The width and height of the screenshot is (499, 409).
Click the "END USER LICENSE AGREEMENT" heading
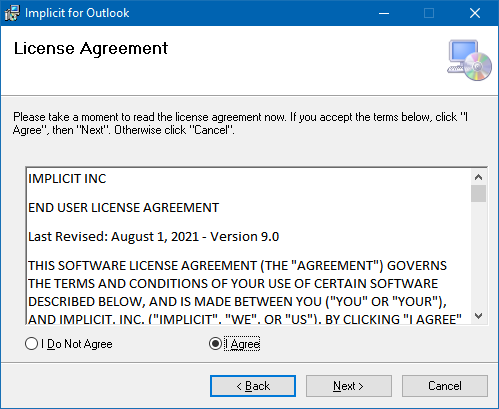click(124, 208)
